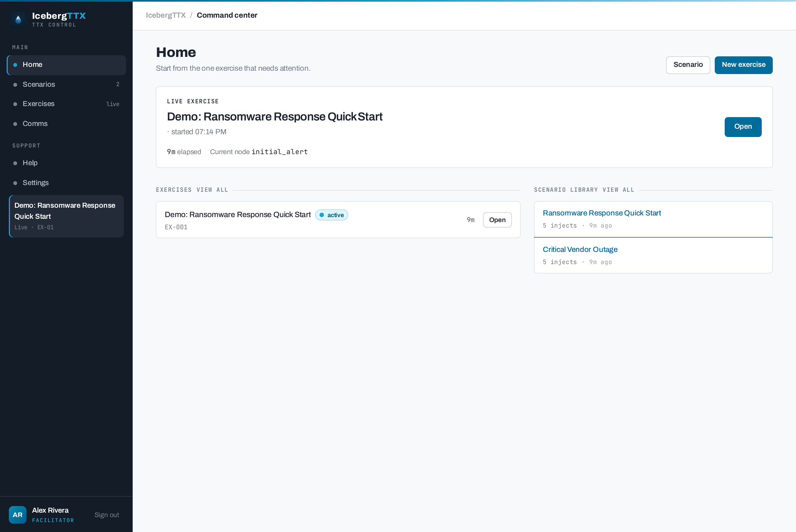Click the Demo: Ransomware Response Quick Start heading

(x=275, y=117)
